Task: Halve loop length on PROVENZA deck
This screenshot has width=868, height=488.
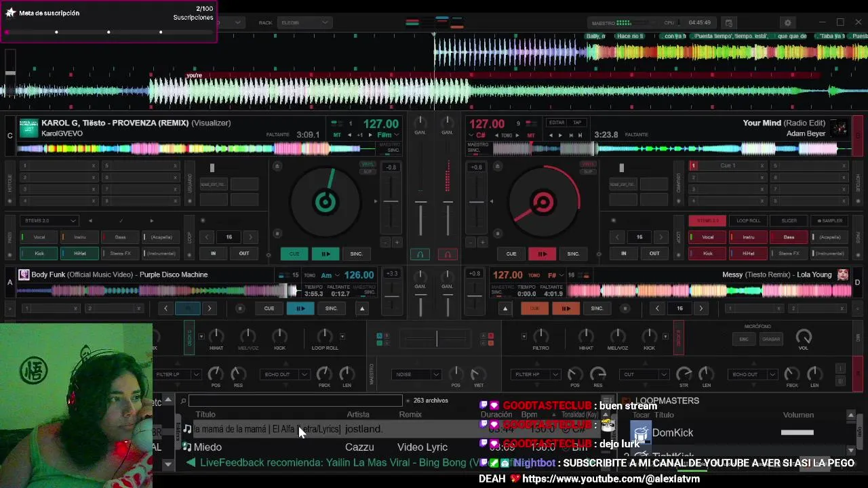Action: pyautogui.click(x=207, y=237)
